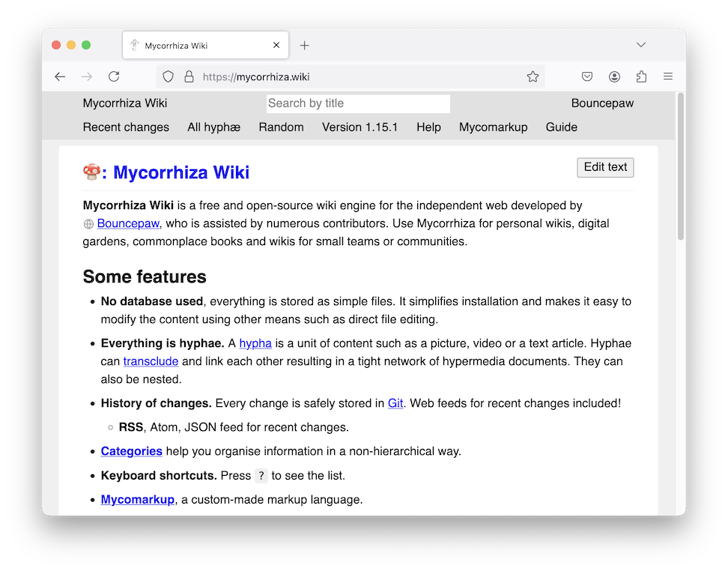Click the ? keyboard shortcut key
This screenshot has width=728, height=571.
click(261, 476)
